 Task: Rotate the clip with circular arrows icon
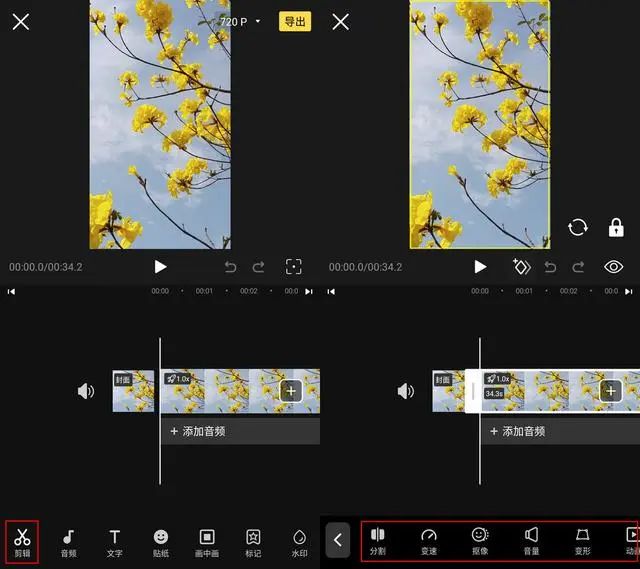pyautogui.click(x=578, y=227)
